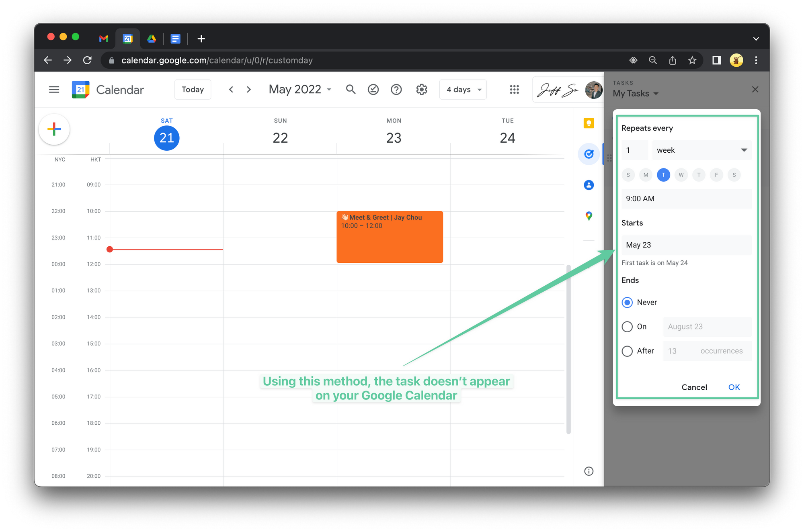Click the May 23 start date field
Image resolution: width=804 pixels, height=532 pixels.
pyautogui.click(x=687, y=245)
